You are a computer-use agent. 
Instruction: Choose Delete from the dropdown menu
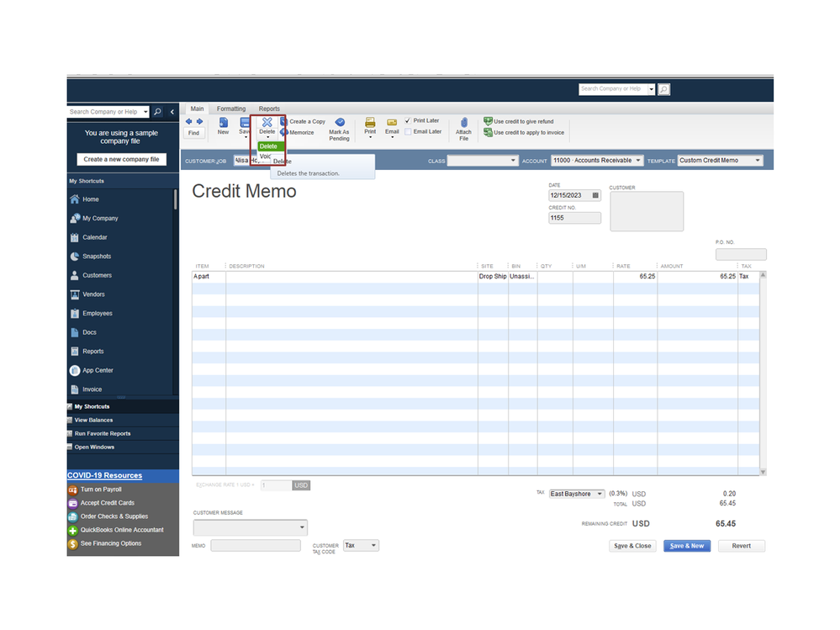270,146
